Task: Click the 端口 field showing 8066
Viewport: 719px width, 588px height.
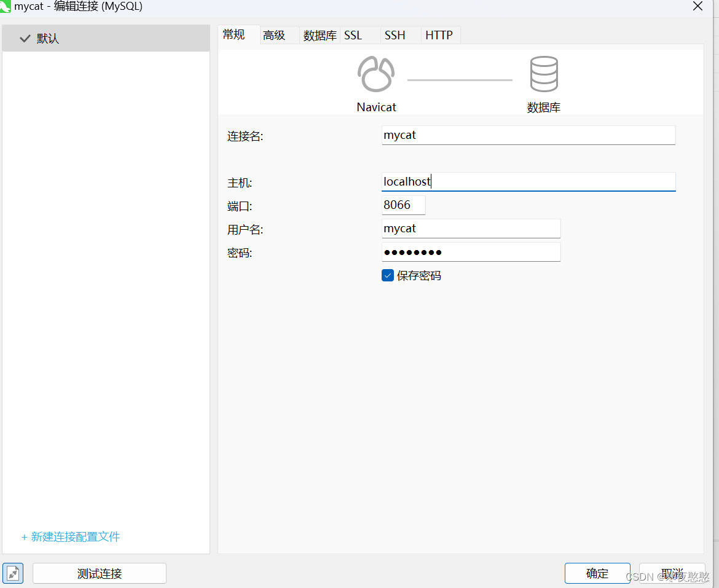Action: coord(404,205)
